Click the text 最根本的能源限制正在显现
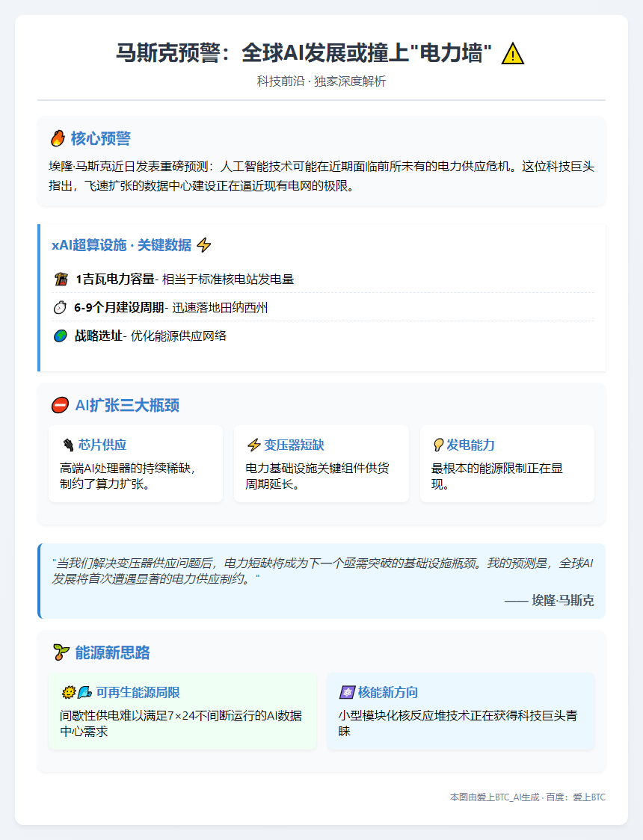 click(497, 476)
